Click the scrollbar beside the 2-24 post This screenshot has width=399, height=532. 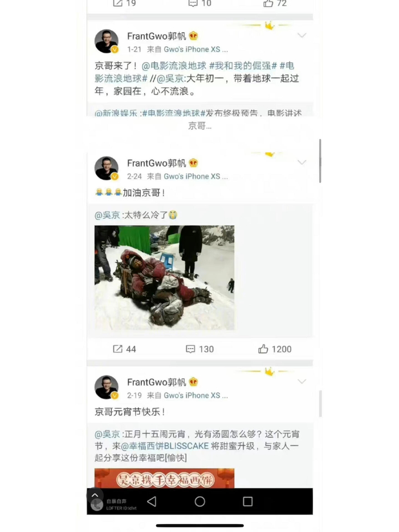[320, 161]
